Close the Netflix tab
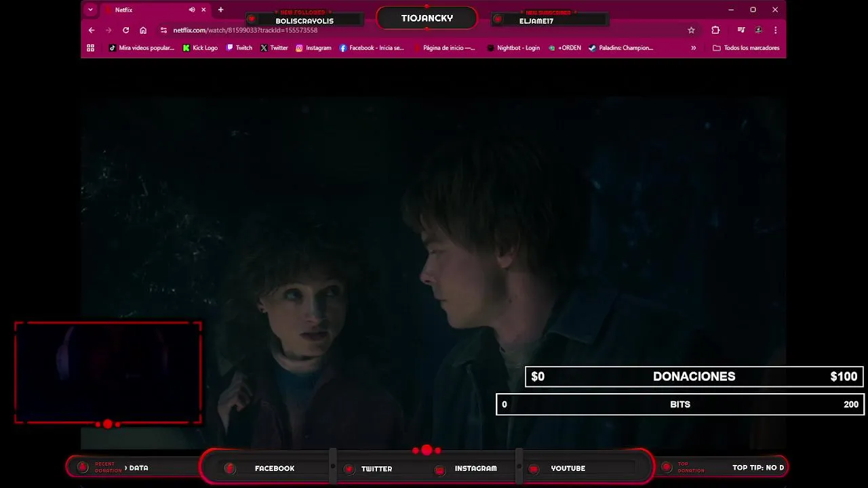Image resolution: width=868 pixels, height=488 pixels. pyautogui.click(x=203, y=9)
